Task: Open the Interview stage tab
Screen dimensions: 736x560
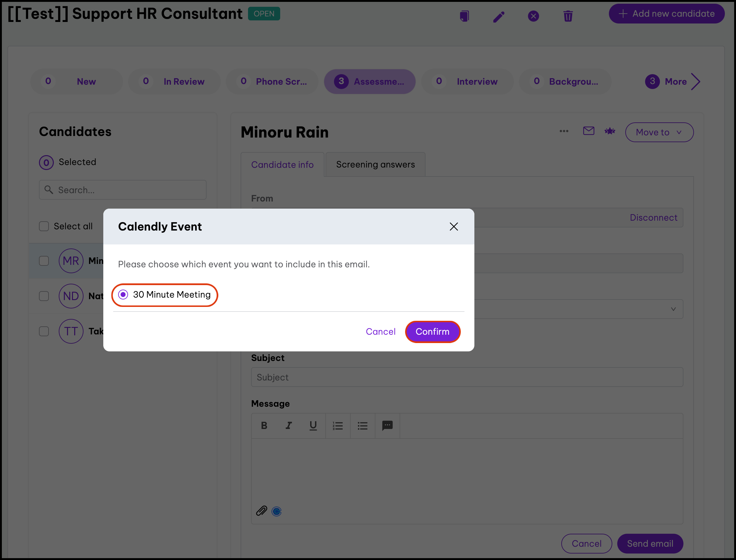Action: click(467, 82)
